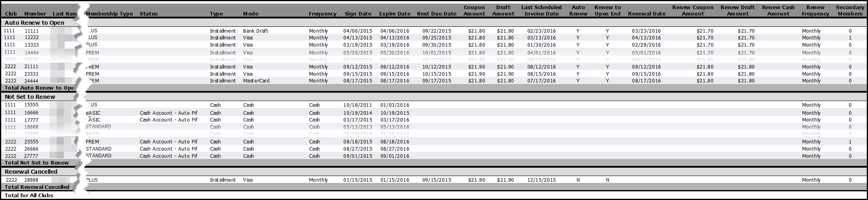Image resolution: width=868 pixels, height=200 pixels.
Task: Select member number 16666
Action: [32, 113]
